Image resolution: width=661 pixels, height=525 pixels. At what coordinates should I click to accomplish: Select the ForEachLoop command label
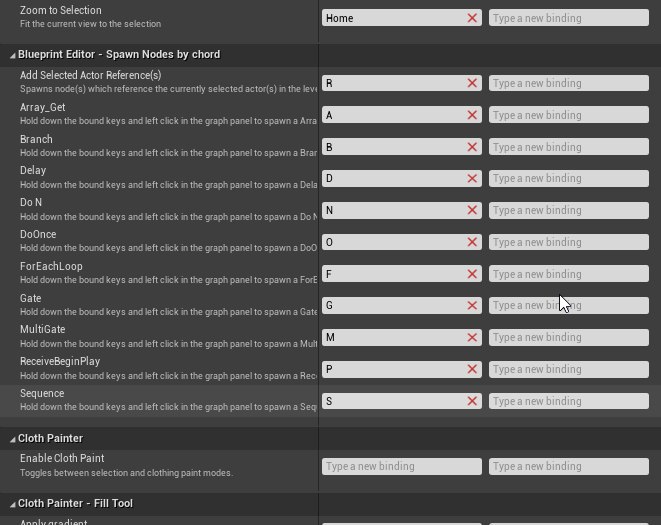coord(51,267)
